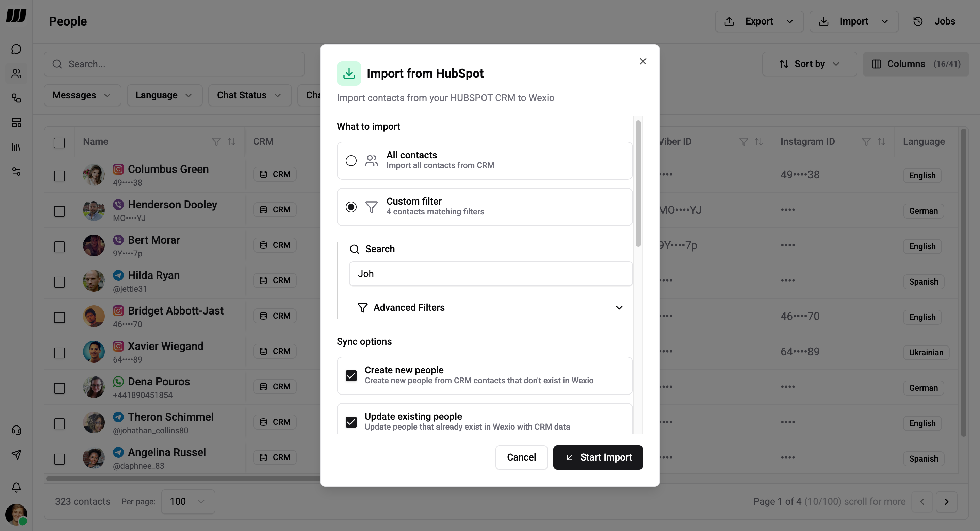
Task: Uncheck Create new people option
Action: (351, 376)
